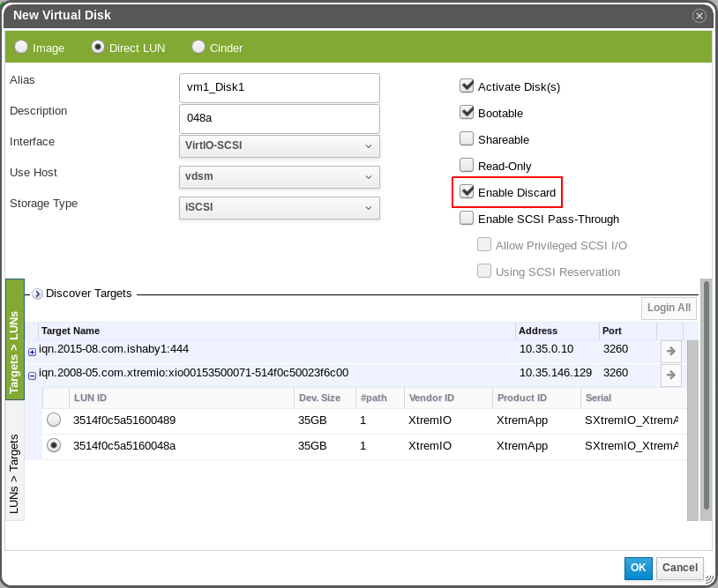This screenshot has width=718, height=588.
Task: Uncheck the Enable Discard checkbox
Action: [x=467, y=191]
